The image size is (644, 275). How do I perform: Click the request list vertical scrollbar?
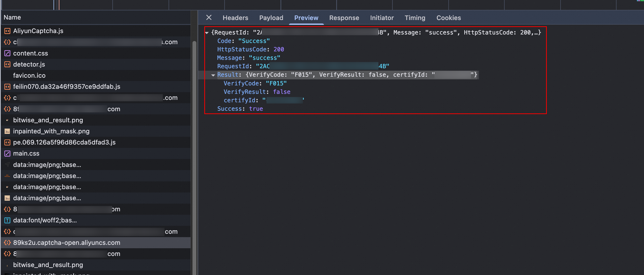tap(194, 150)
